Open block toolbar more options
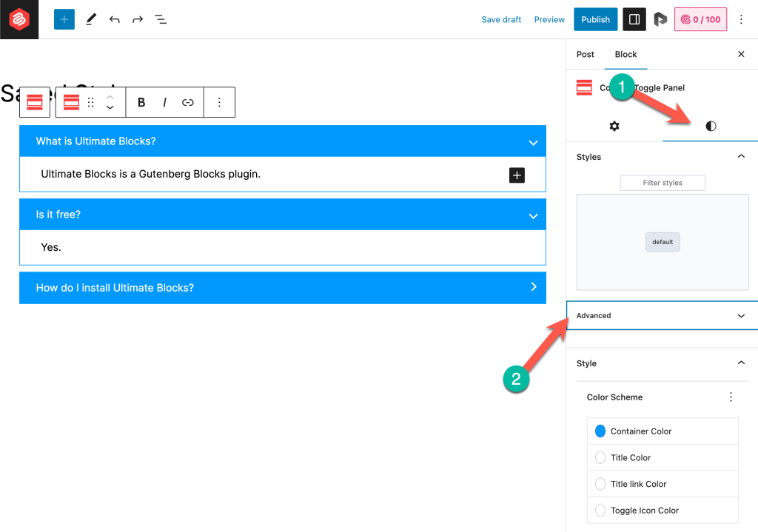Image resolution: width=758 pixels, height=532 pixels. coord(219,102)
